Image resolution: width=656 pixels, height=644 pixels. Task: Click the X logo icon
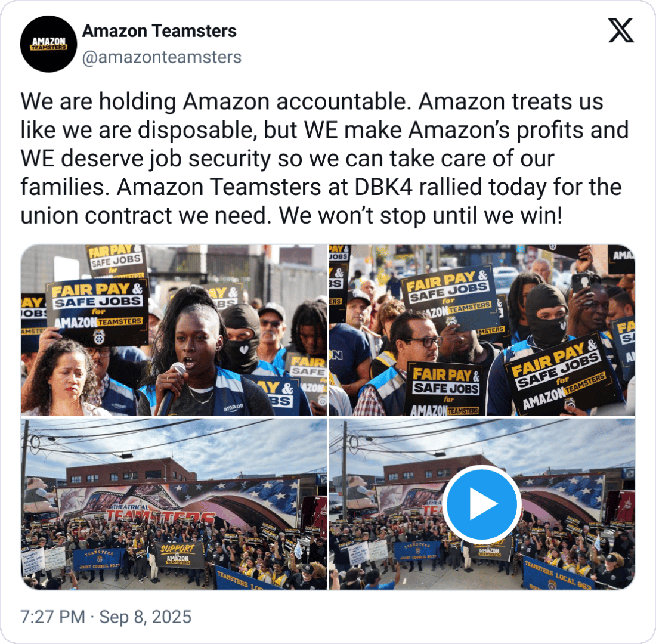click(x=621, y=30)
